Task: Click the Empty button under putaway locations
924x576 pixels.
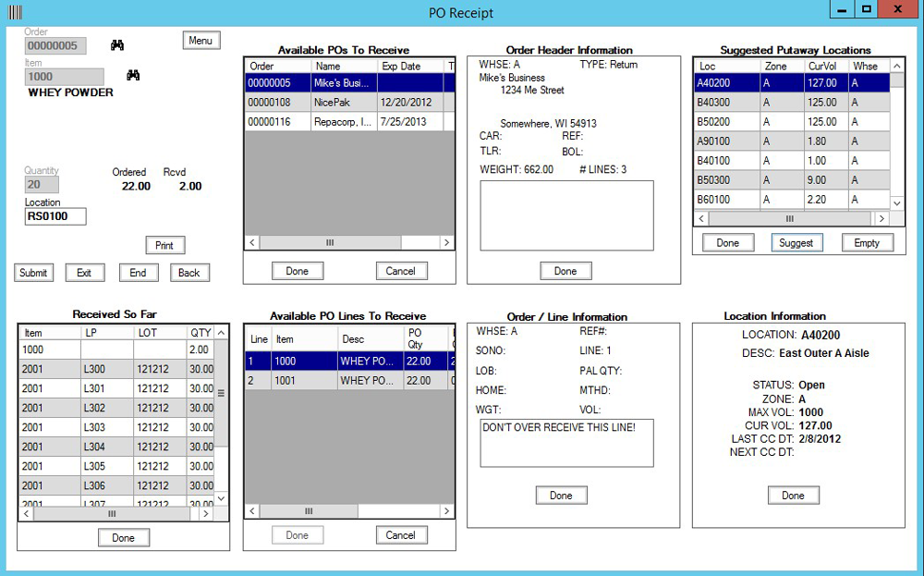Action: tap(867, 243)
